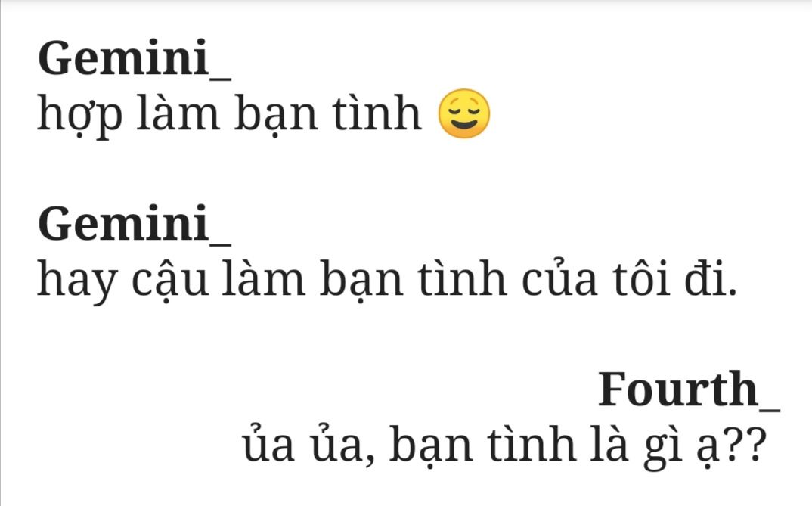Click the word "làm" in the first message
The width and height of the screenshot is (812, 506).
pyautogui.click(x=178, y=113)
